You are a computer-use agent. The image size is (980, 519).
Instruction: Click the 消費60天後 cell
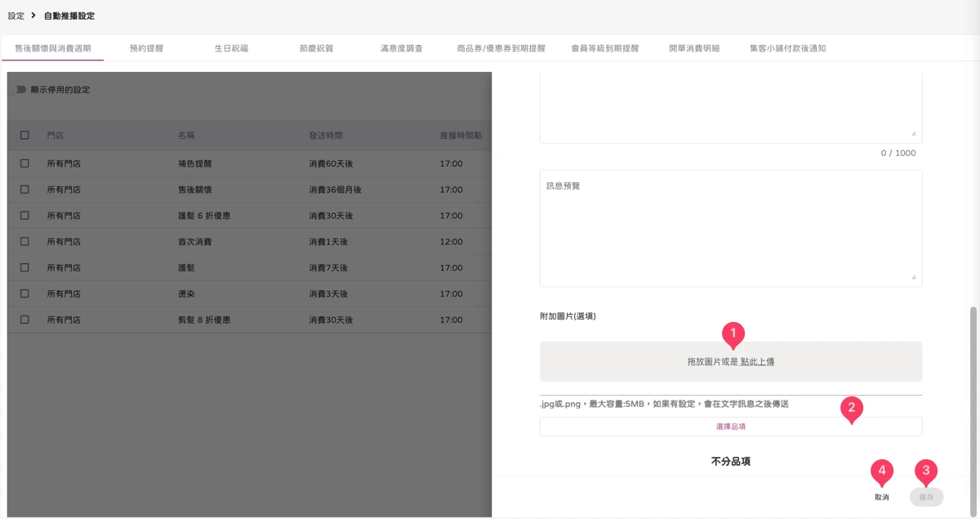pyautogui.click(x=331, y=163)
